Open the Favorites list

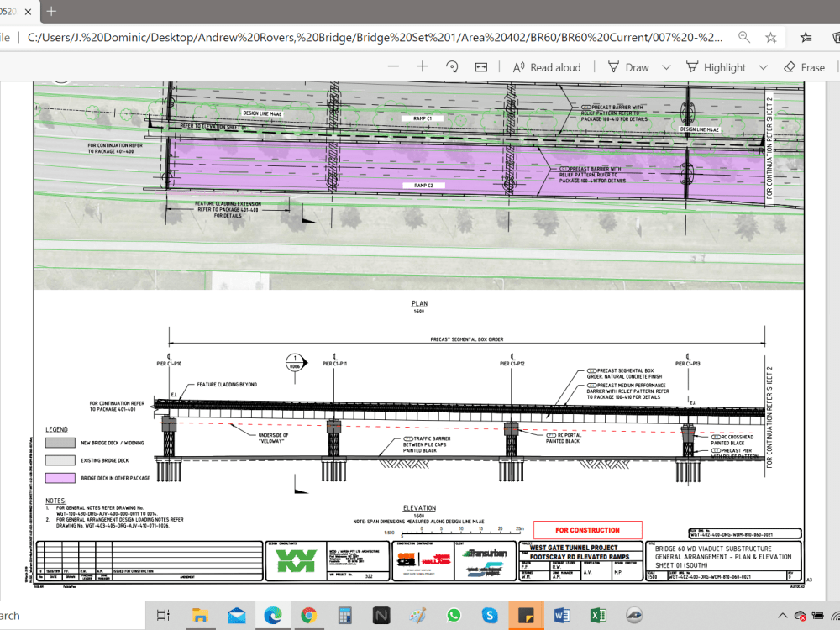tap(806, 37)
